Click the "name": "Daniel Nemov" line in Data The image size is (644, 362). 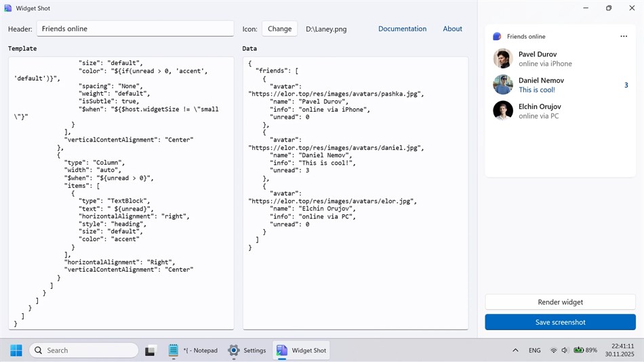pos(311,155)
